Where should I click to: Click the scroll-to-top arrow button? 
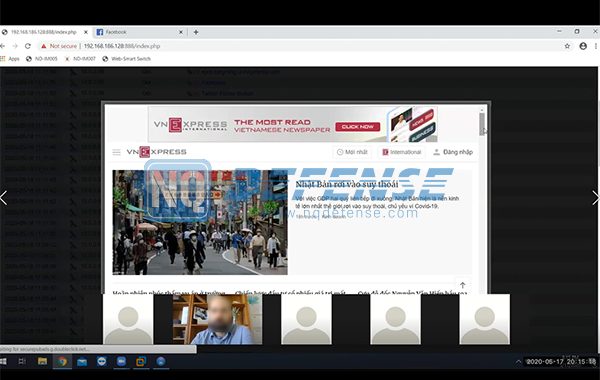(x=463, y=285)
